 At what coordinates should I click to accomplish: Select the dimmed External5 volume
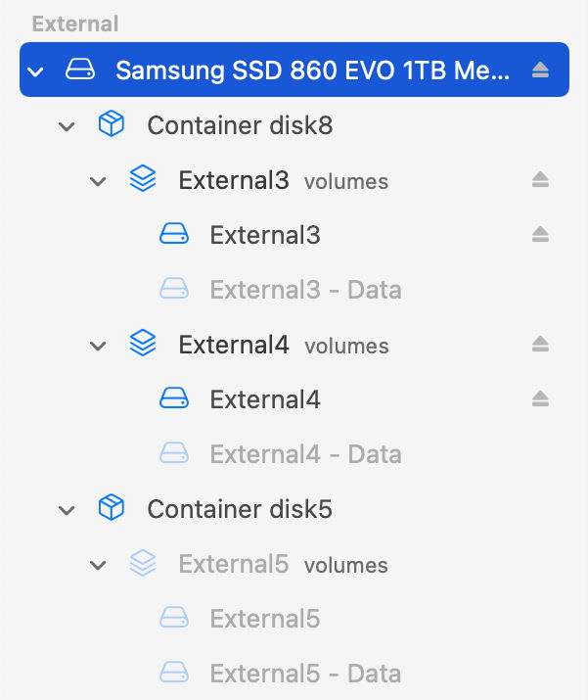click(x=264, y=619)
